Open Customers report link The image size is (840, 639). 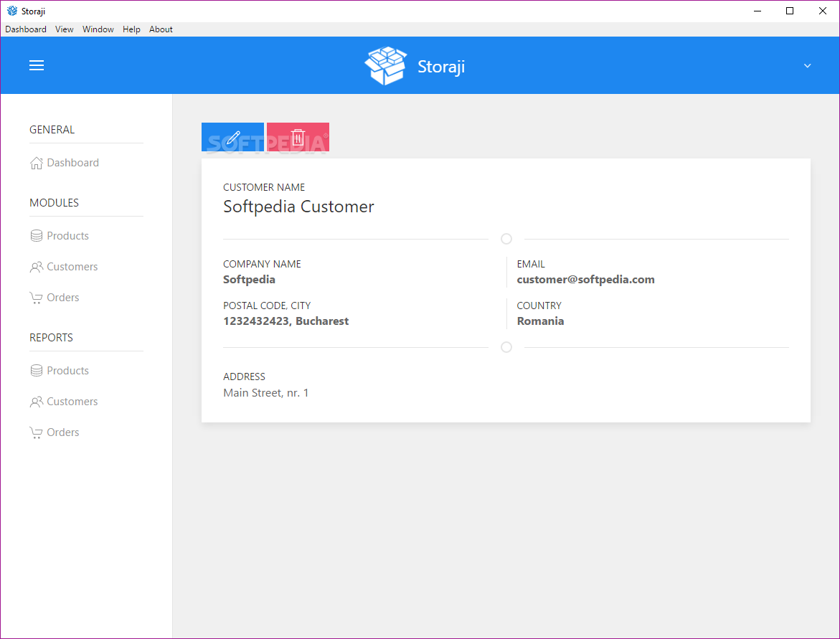72,402
